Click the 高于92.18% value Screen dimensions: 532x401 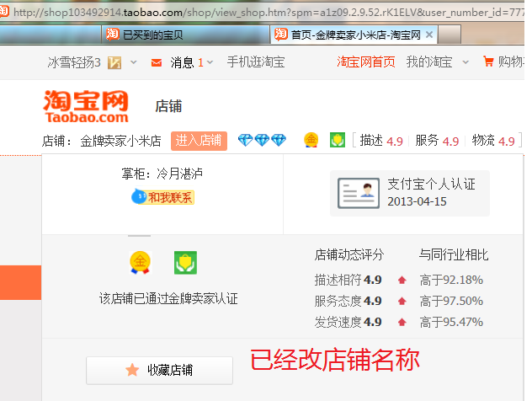click(x=451, y=281)
